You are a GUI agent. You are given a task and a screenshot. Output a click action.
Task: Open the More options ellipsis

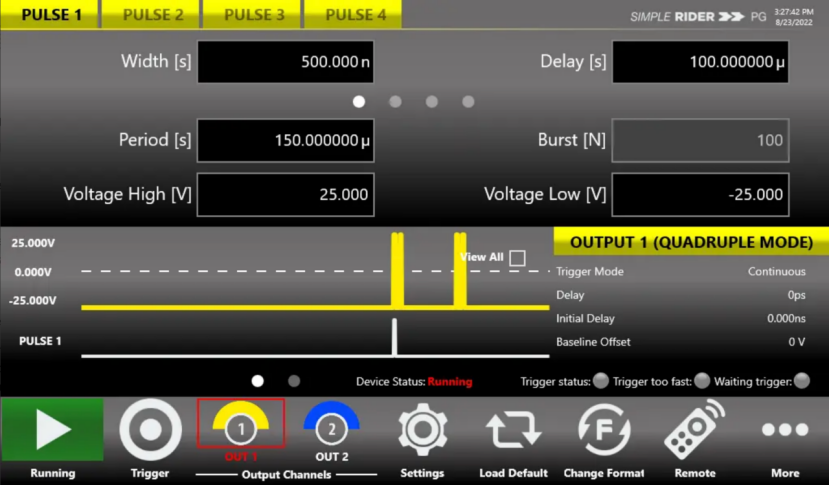point(785,430)
